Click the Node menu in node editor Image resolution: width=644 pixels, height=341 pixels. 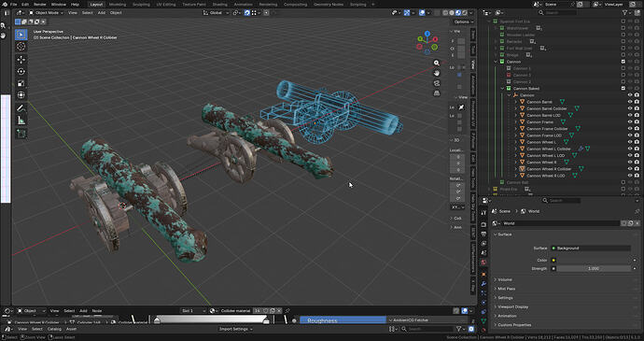[x=97, y=311]
